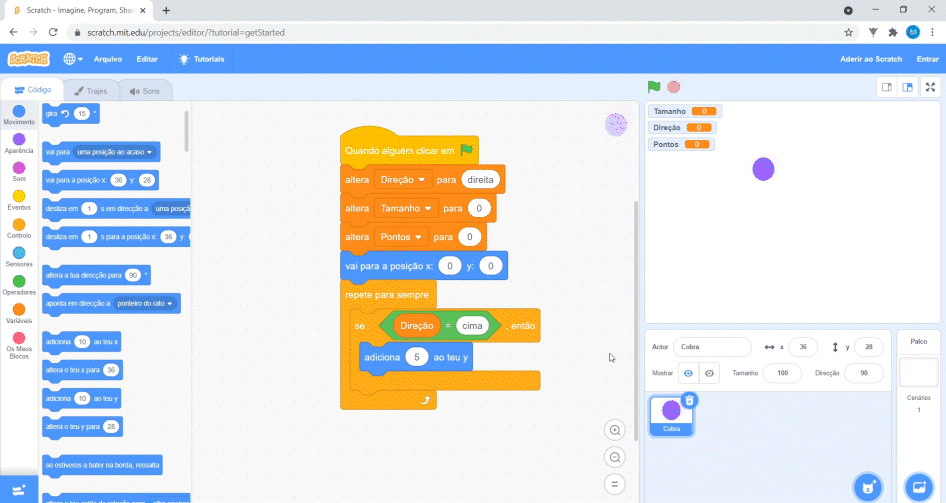Switch to large stage layout
The image size is (946, 503).
pos(907,87)
